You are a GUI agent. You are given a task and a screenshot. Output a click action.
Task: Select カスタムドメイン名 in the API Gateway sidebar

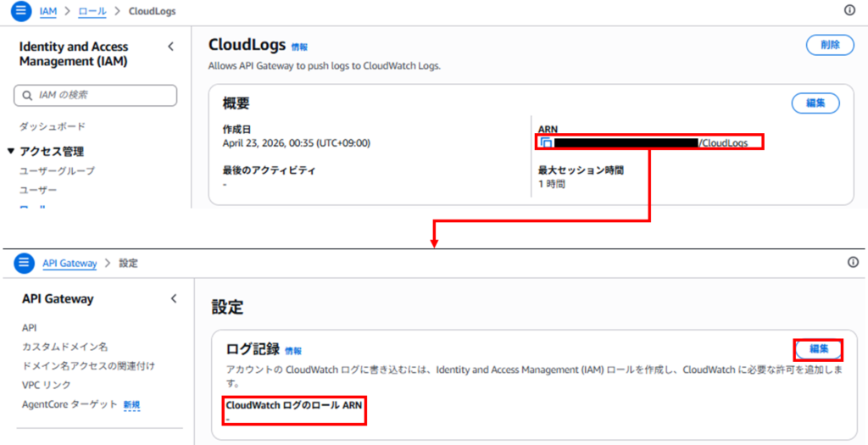point(65,347)
